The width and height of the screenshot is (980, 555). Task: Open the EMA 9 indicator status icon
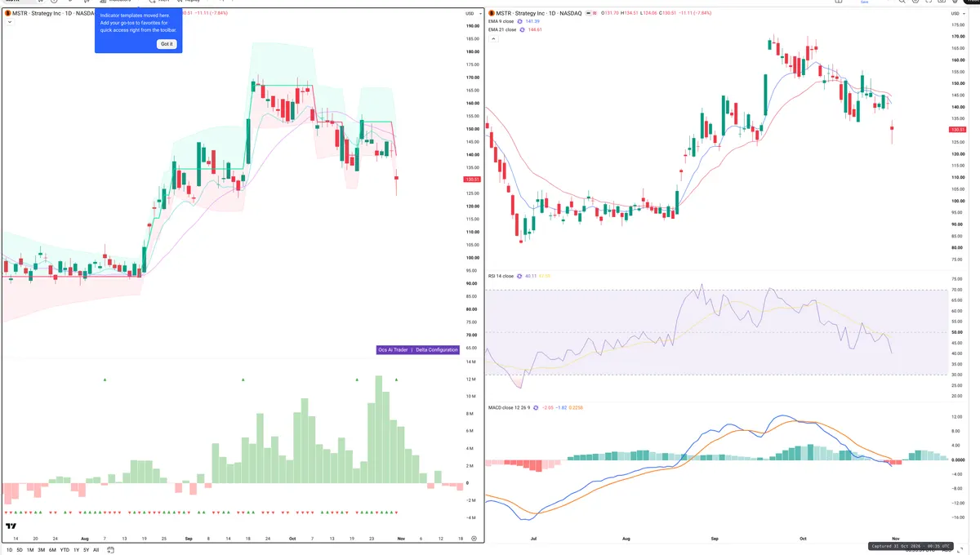click(x=521, y=22)
